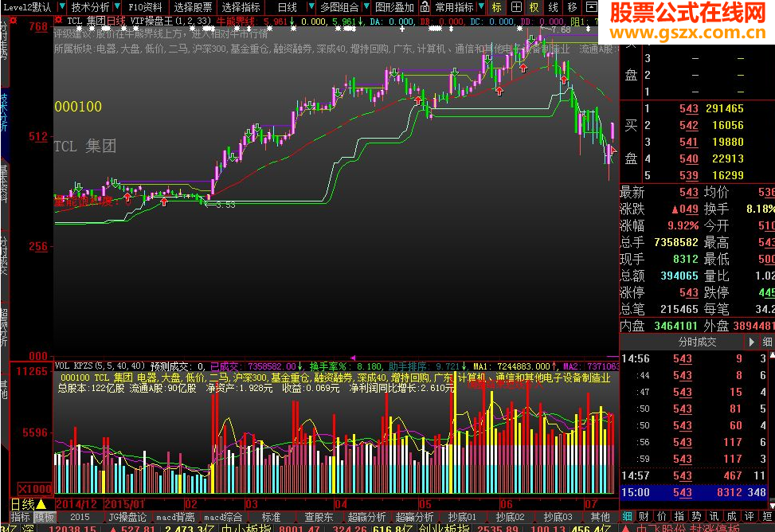The width and height of the screenshot is (775, 532).
Task: Open F10资料 from the toolbar
Action: 145,7
